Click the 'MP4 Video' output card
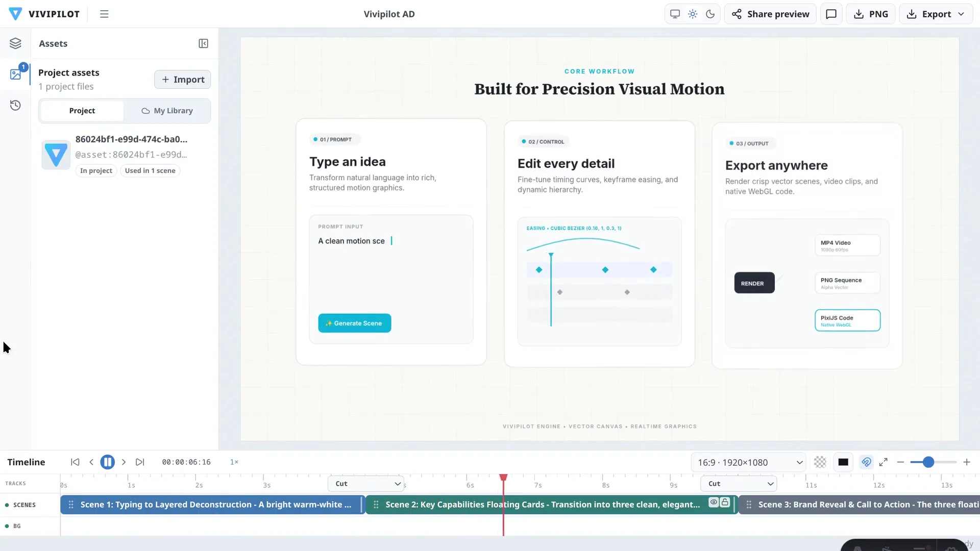Image resolution: width=980 pixels, height=551 pixels. [847, 245]
